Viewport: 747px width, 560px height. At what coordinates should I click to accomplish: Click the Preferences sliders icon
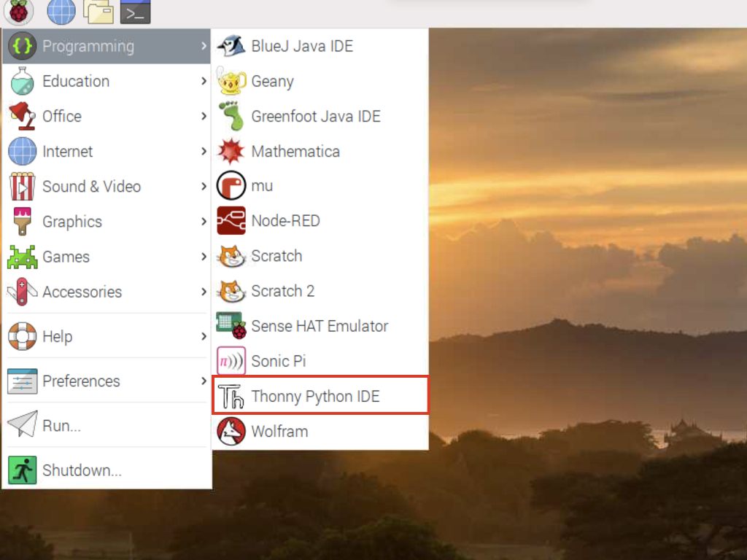coord(22,381)
